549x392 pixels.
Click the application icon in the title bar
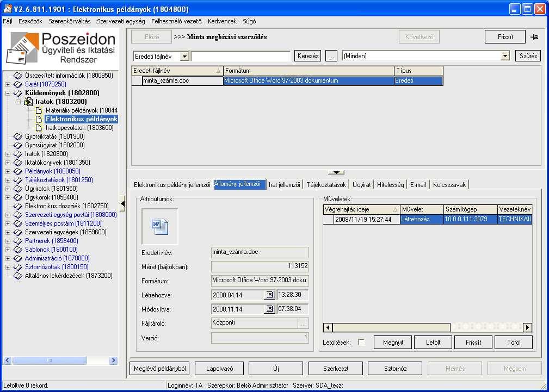coord(8,9)
